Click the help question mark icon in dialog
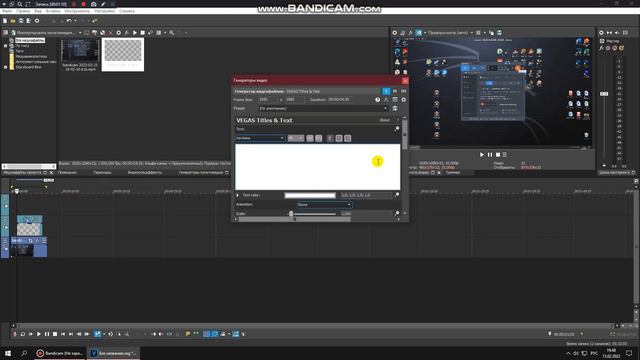This screenshot has height=360, width=640. click(x=378, y=100)
